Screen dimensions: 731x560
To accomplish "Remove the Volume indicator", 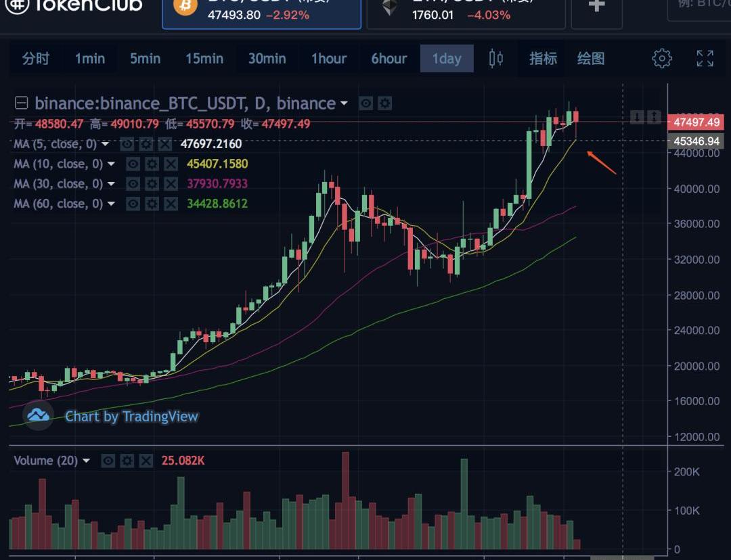I will pyautogui.click(x=146, y=461).
